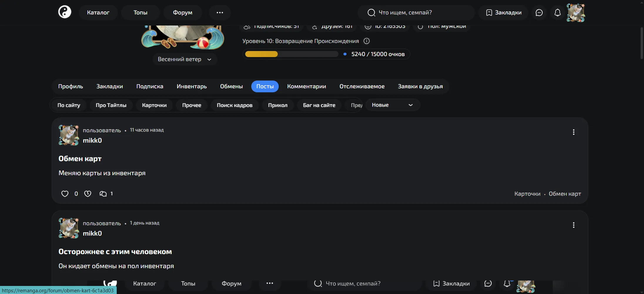Image resolution: width=644 pixels, height=294 pixels.
Task: Open three-dot menu of second post
Action: (573, 225)
